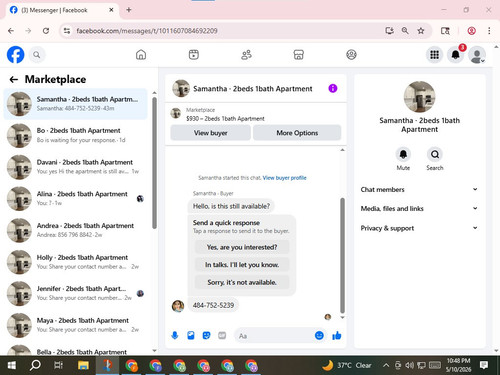This screenshot has height=375, width=500.
Task: Open the notifications bell
Action: tap(456, 55)
